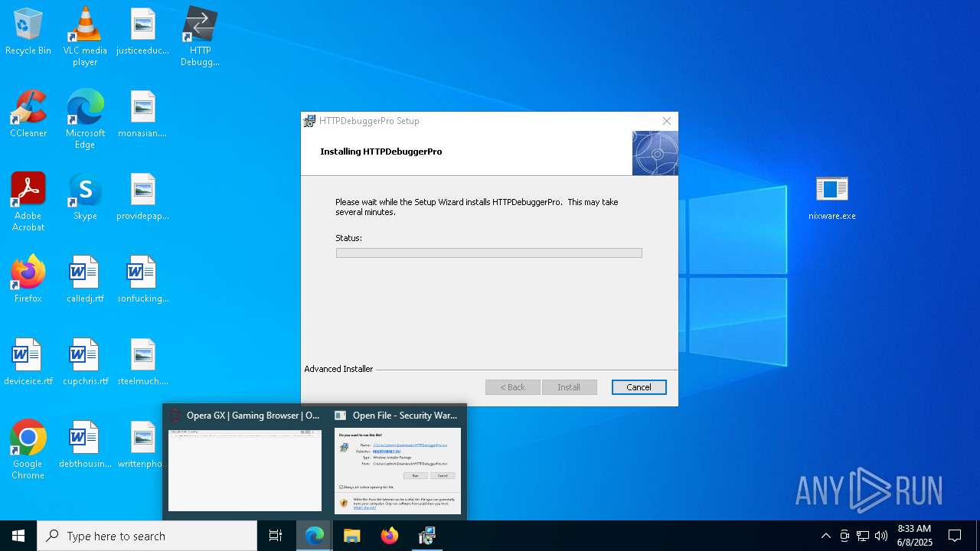Click the Edge icon in taskbar
The image size is (980, 551).
(x=315, y=536)
